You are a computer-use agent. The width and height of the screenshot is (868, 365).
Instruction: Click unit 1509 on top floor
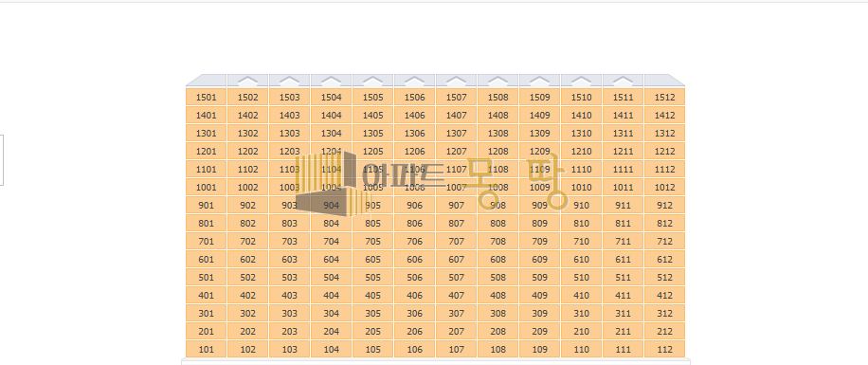(x=540, y=98)
